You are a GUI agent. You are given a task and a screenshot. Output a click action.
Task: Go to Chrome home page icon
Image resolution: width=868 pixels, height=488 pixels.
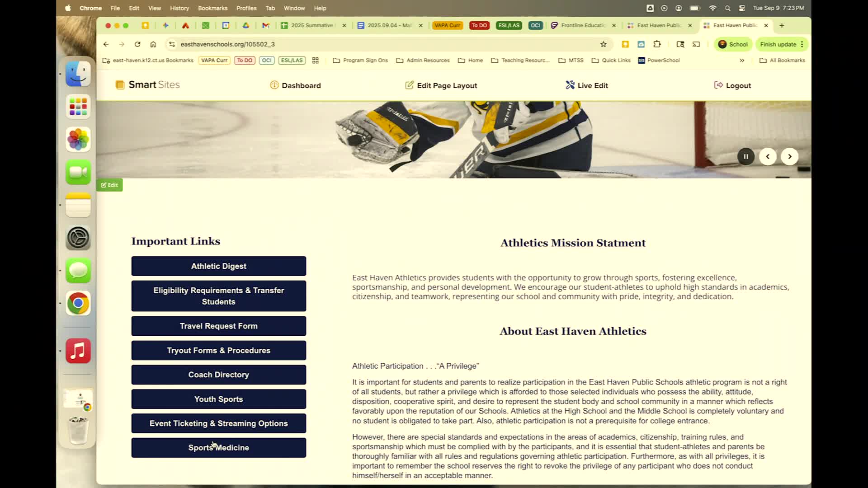tap(153, 44)
